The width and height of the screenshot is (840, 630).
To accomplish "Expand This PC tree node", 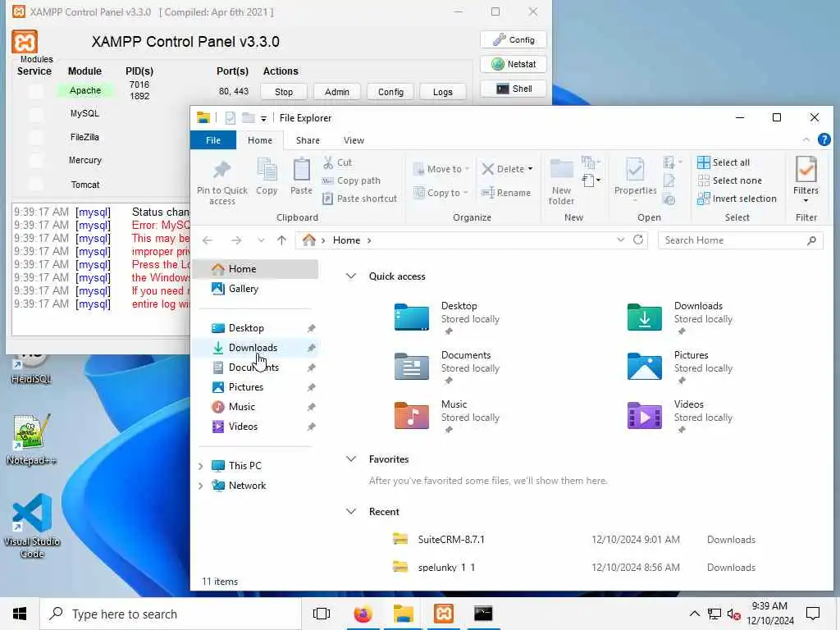I will tap(200, 466).
